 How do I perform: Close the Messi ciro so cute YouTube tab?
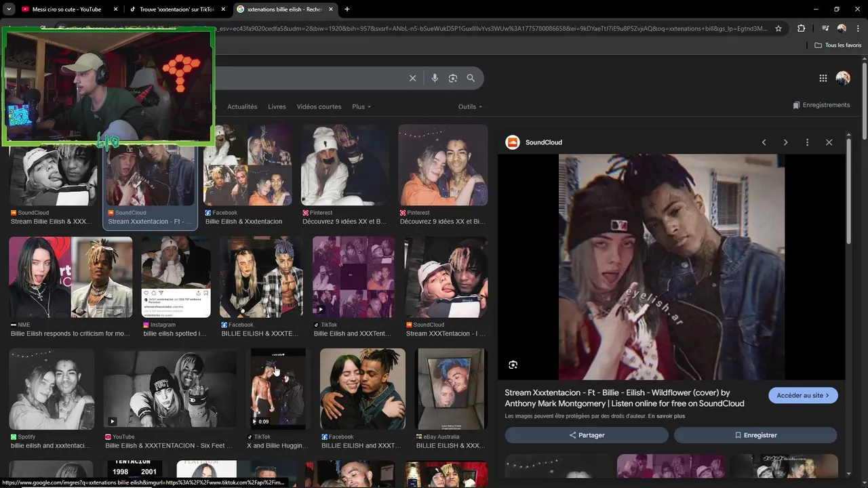pyautogui.click(x=115, y=9)
